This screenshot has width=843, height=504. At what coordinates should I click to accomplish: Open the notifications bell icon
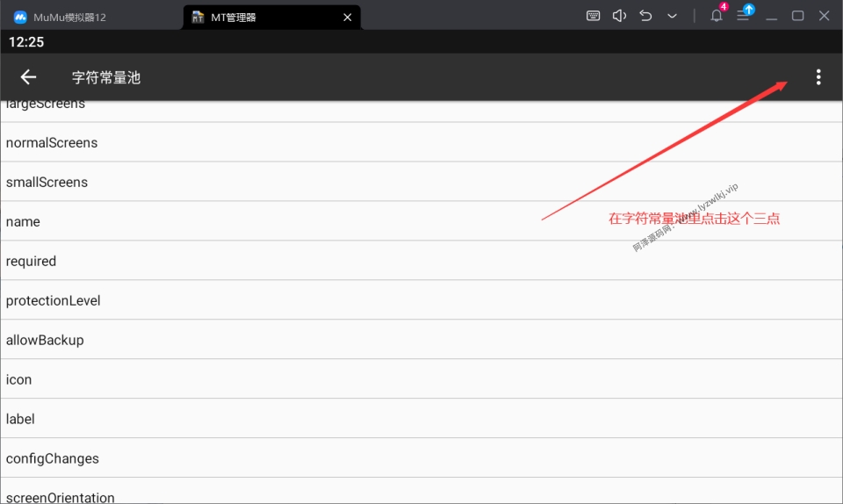coord(717,16)
